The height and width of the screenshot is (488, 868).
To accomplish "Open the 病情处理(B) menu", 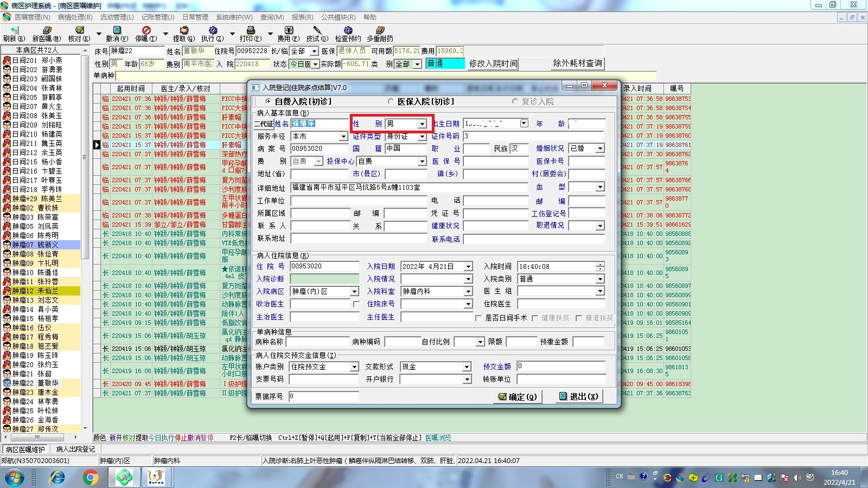I will click(x=75, y=17).
